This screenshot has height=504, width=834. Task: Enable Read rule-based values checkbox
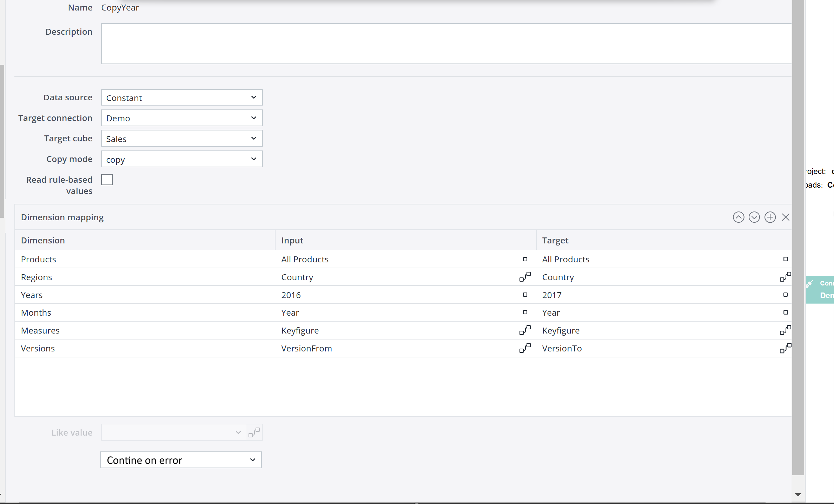(107, 180)
